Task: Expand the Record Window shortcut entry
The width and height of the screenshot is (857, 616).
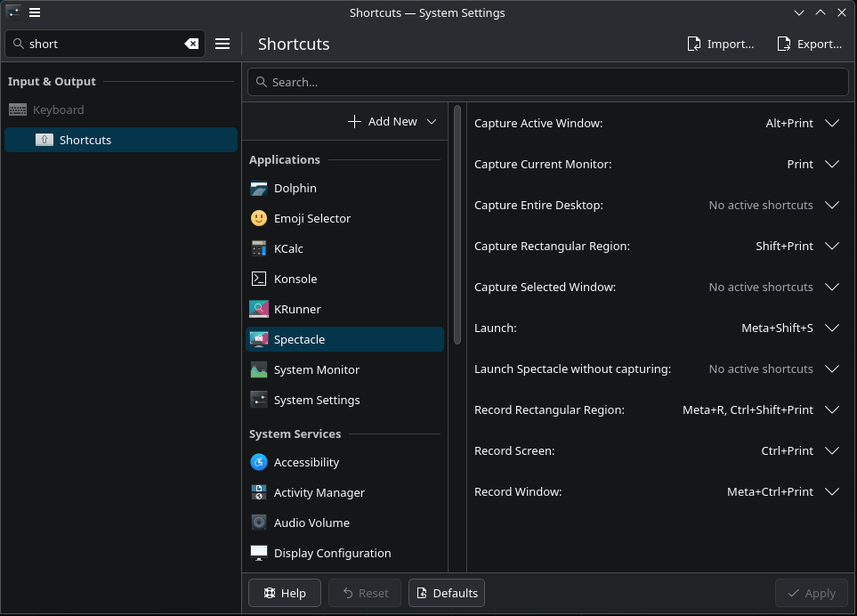Action: [x=832, y=492]
